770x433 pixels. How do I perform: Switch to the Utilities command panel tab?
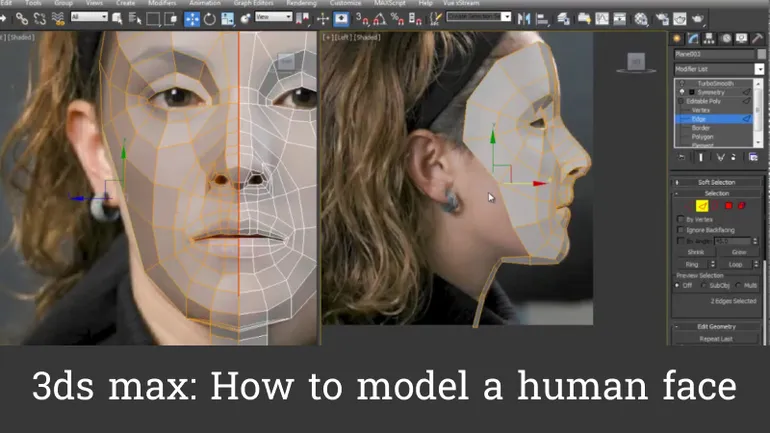point(757,38)
